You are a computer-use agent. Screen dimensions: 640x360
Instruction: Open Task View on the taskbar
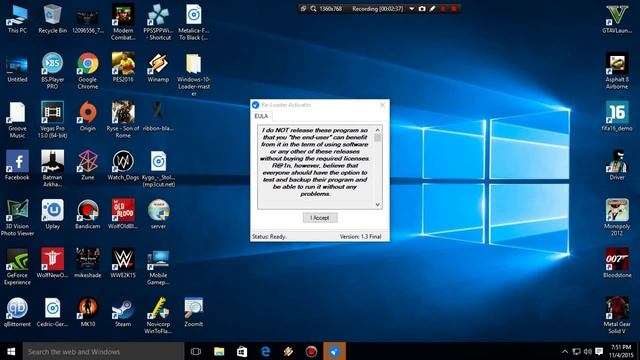point(196,351)
